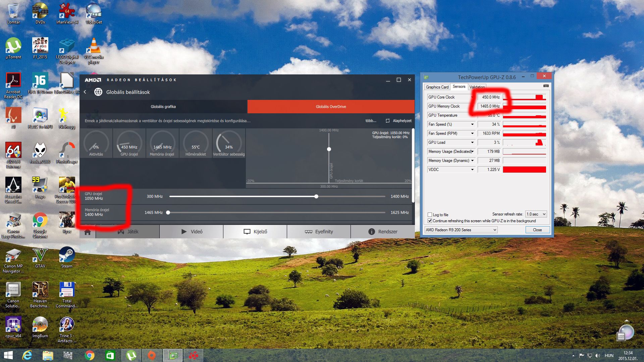Open the Videó section
The width and height of the screenshot is (644, 362).
pos(192,232)
